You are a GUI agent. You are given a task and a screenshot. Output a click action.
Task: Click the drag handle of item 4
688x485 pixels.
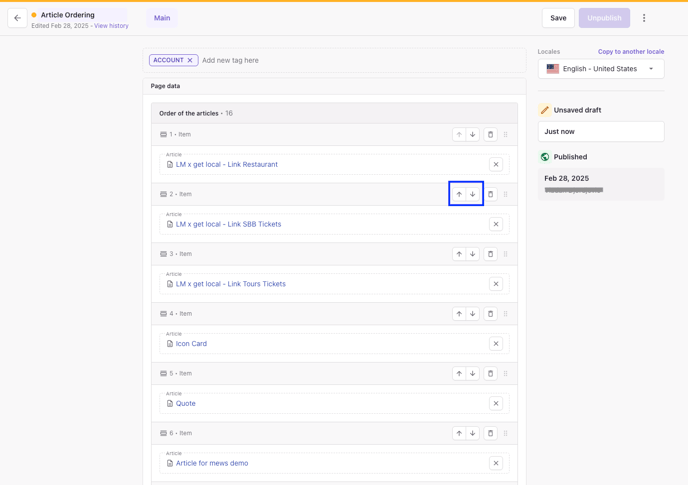tap(505, 313)
